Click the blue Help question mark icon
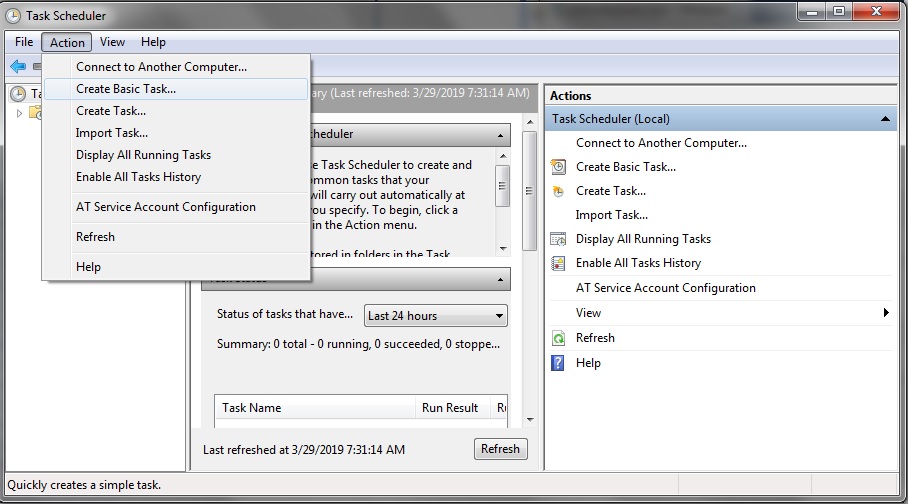The height and width of the screenshot is (504, 908). point(558,363)
